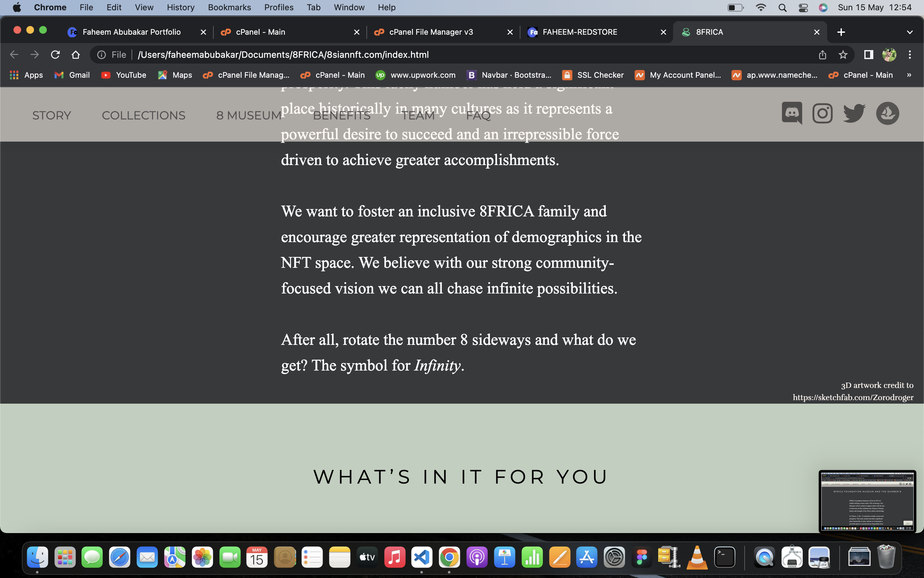Viewport: 924px width, 578px height.
Task: Open Finder from the dock
Action: (x=38, y=557)
